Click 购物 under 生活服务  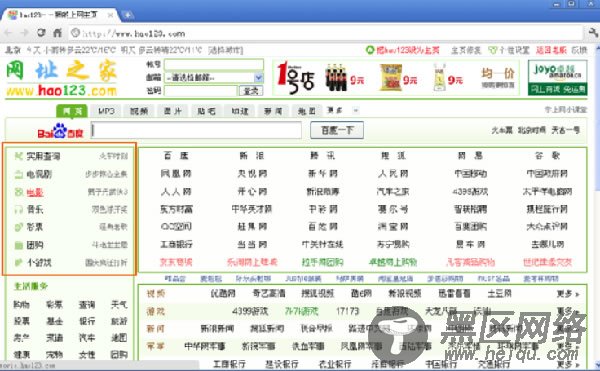click(21, 304)
